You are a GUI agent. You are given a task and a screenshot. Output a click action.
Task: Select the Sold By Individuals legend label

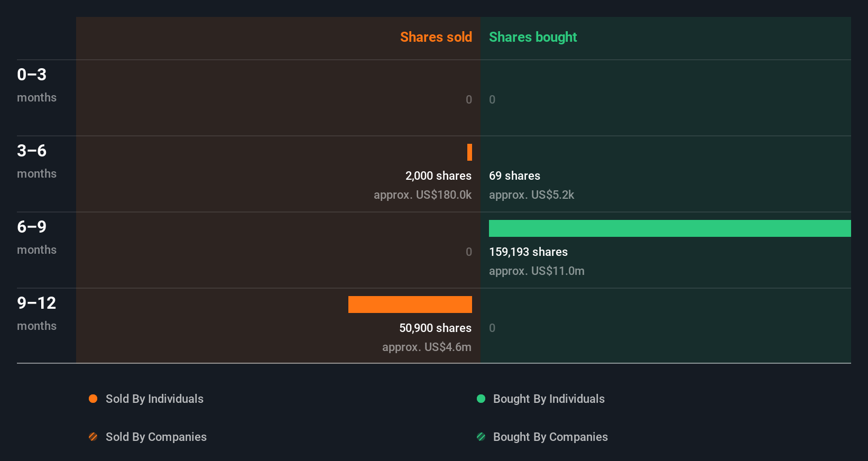click(154, 399)
